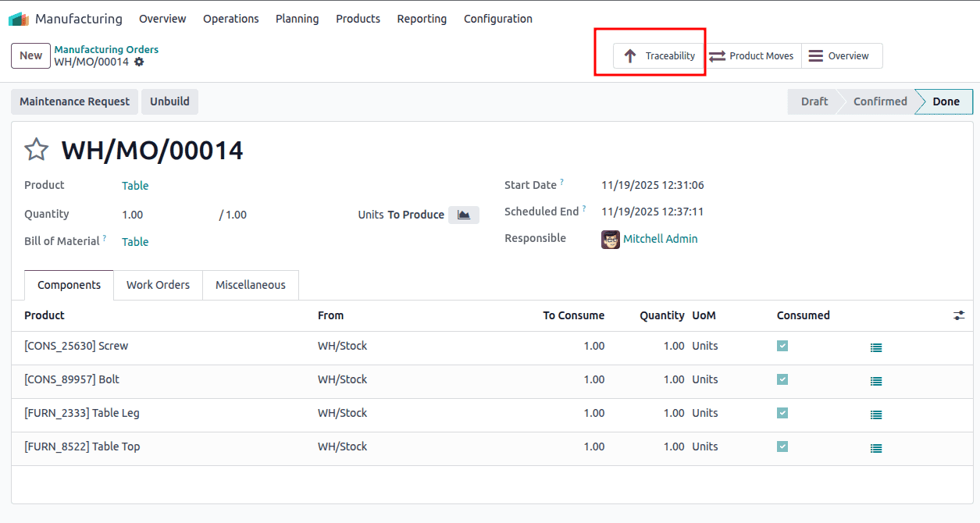Toggle the Consumed checkbox for Screw

coord(782,345)
